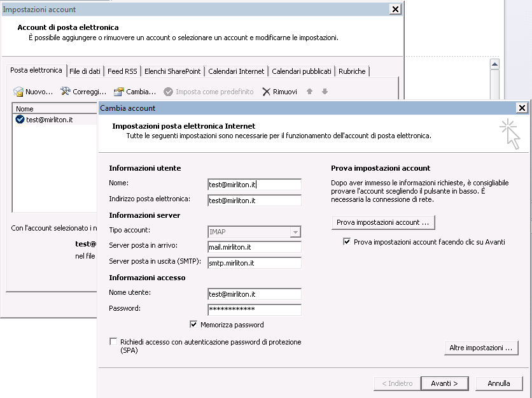This screenshot has width=532, height=398.
Task: Switch to Elenchi SharePoint tab
Action: 172,71
